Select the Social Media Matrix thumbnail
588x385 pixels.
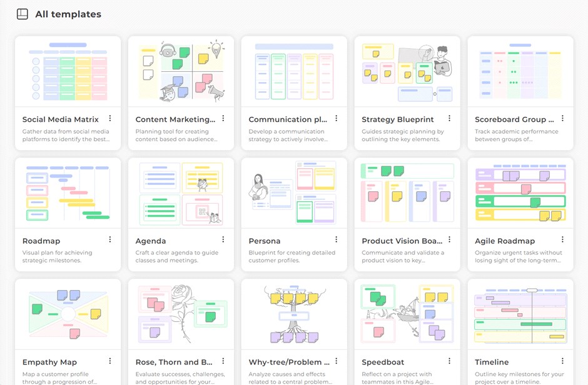click(68, 71)
